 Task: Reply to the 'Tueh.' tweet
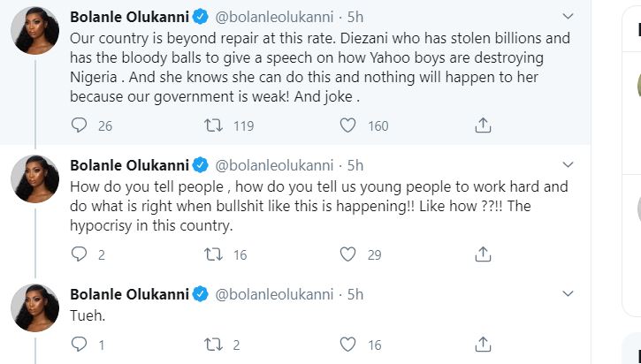tap(79, 345)
